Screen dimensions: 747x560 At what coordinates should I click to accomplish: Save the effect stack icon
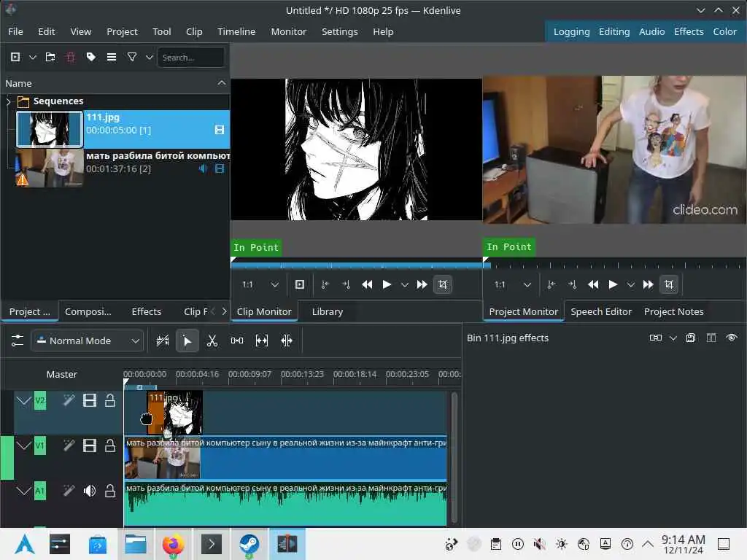pyautogui.click(x=690, y=338)
